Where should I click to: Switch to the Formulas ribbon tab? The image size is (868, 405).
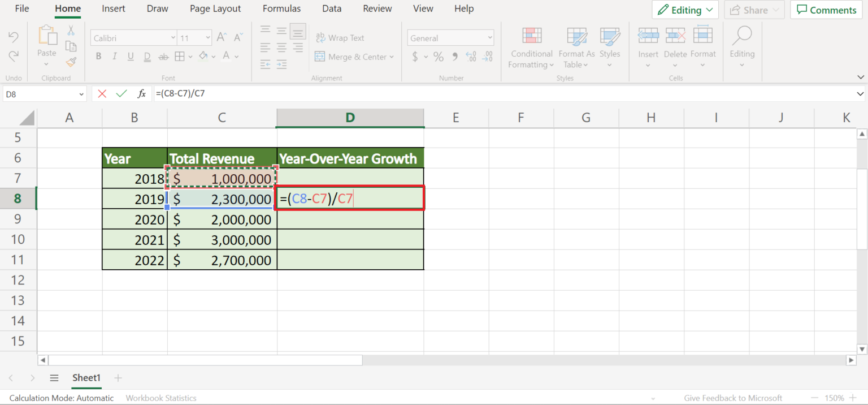click(x=281, y=8)
